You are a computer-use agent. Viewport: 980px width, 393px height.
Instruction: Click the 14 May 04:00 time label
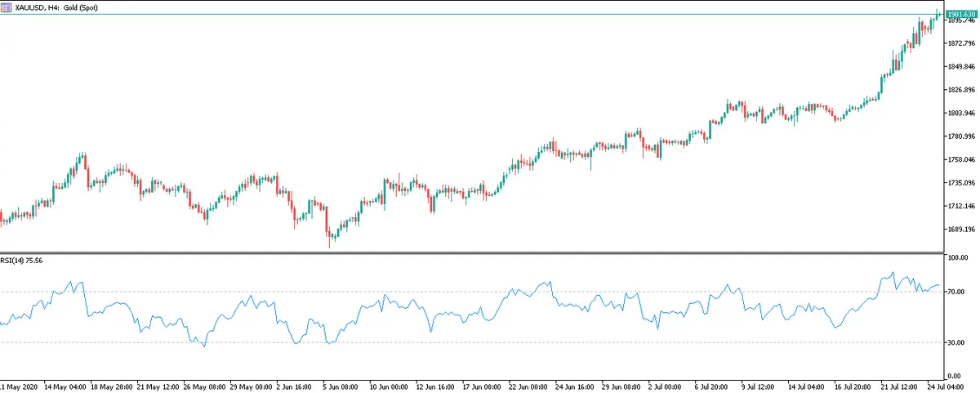pos(66,385)
